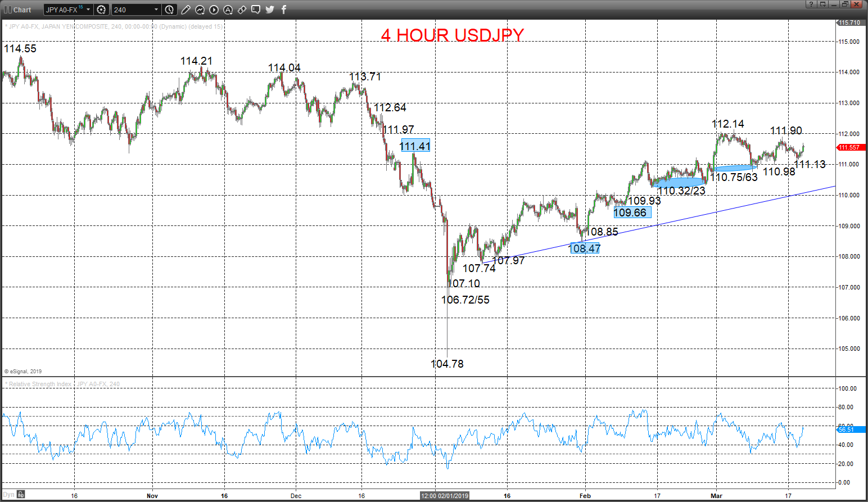Open the time template clock icon
The image size is (868, 502).
point(169,10)
